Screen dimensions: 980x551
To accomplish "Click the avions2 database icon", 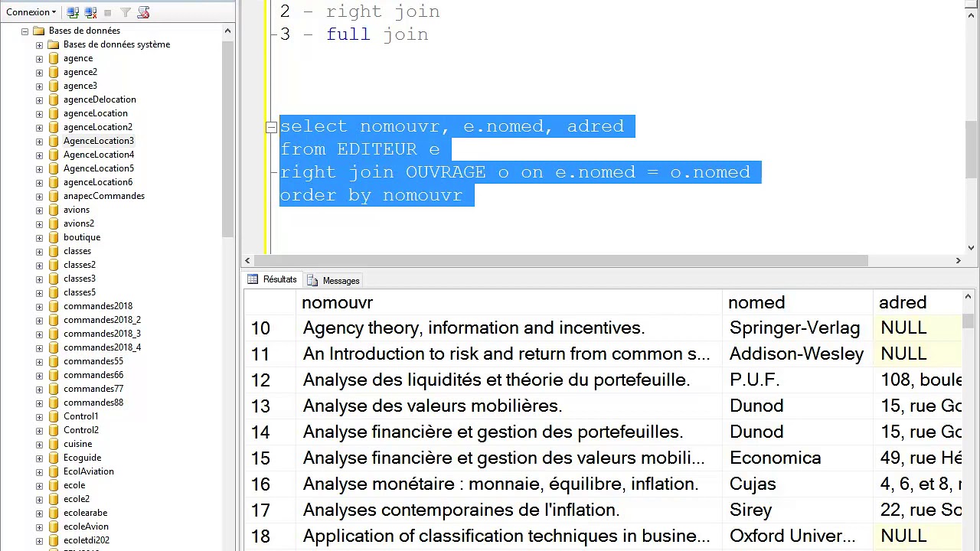I will coord(53,223).
